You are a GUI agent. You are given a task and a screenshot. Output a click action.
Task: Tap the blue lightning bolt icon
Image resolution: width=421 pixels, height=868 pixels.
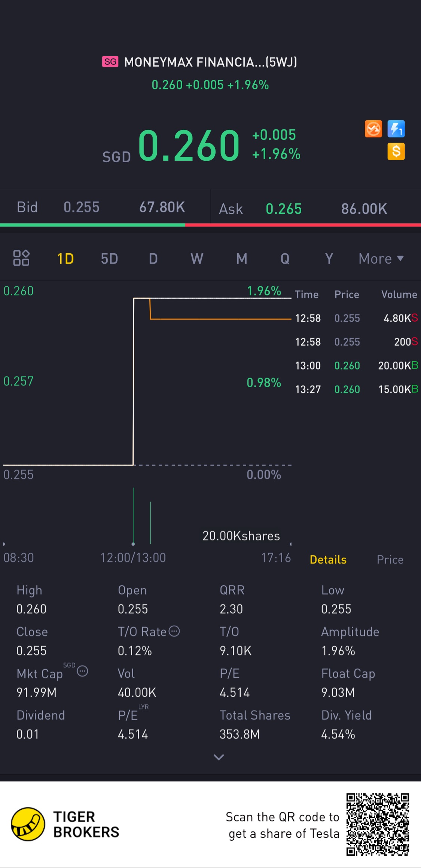[396, 129]
